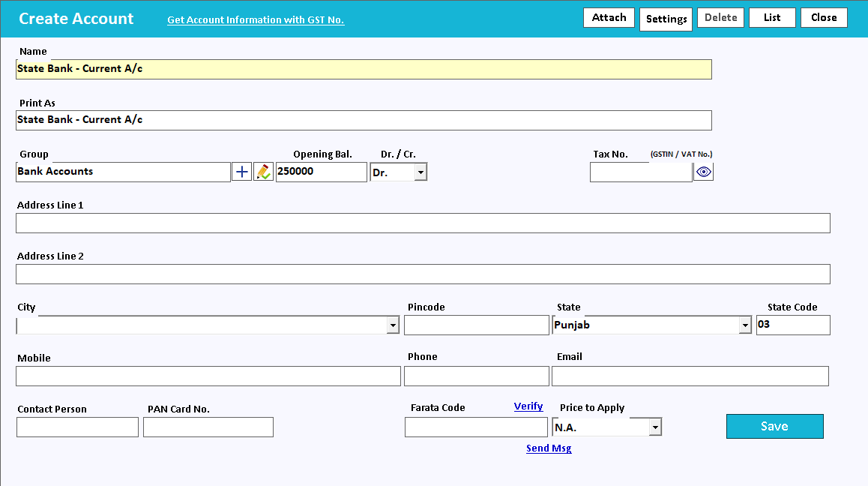The image size is (868, 486).
Task: Click the Pincode input field
Action: [477, 325]
